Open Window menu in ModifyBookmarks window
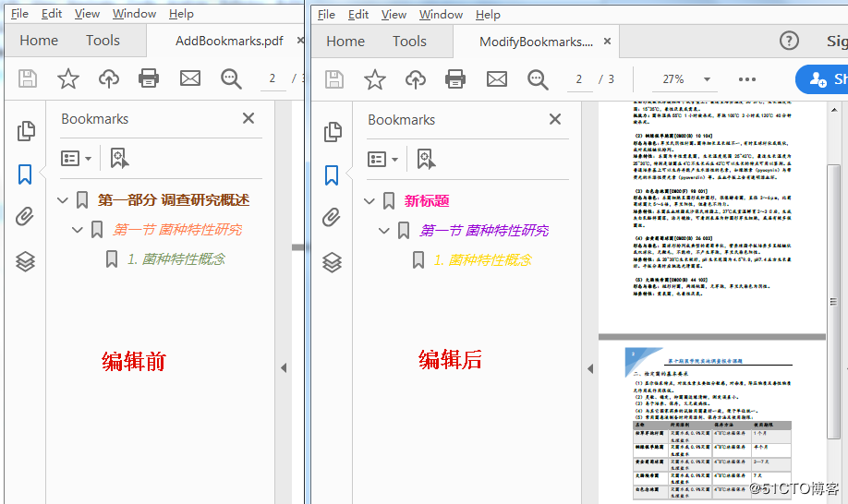848x504 pixels. [x=441, y=15]
